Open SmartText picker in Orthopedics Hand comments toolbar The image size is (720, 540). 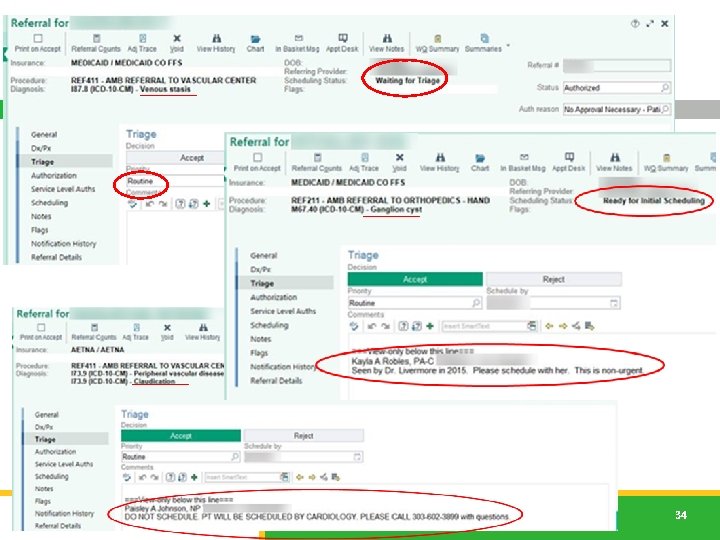point(532,326)
